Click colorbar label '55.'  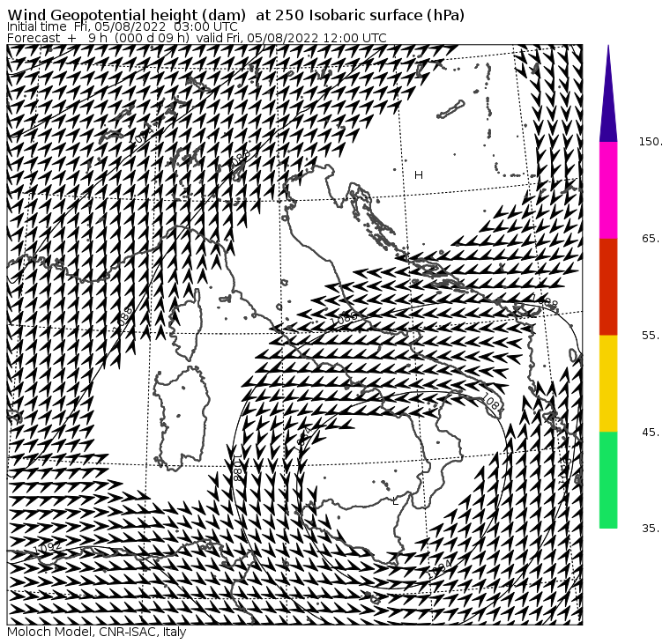pos(651,336)
